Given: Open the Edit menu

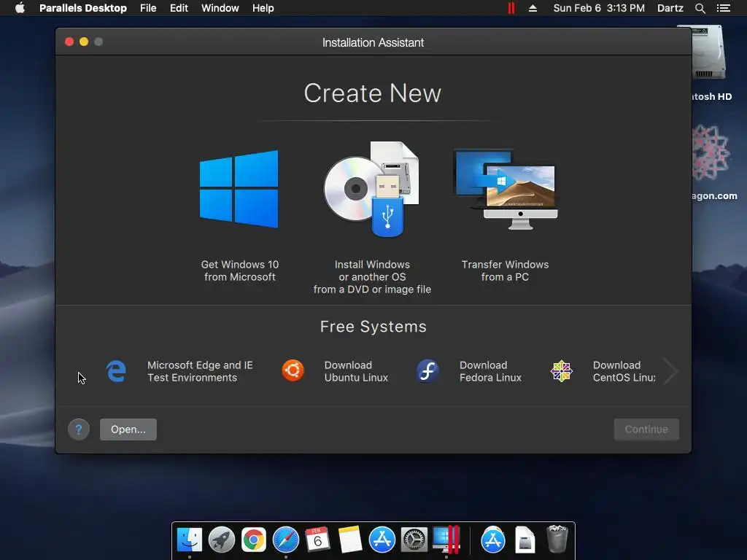Looking at the screenshot, I should coord(179,8).
